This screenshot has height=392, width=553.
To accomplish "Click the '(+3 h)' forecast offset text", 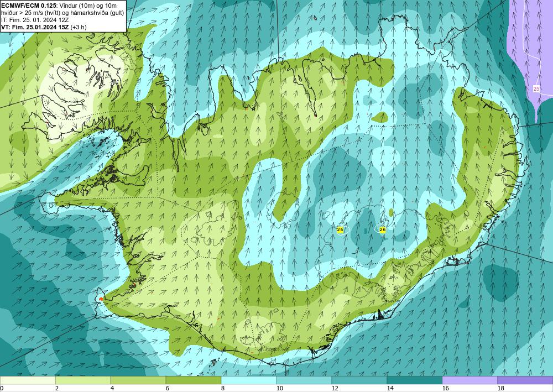I will pos(79,27).
